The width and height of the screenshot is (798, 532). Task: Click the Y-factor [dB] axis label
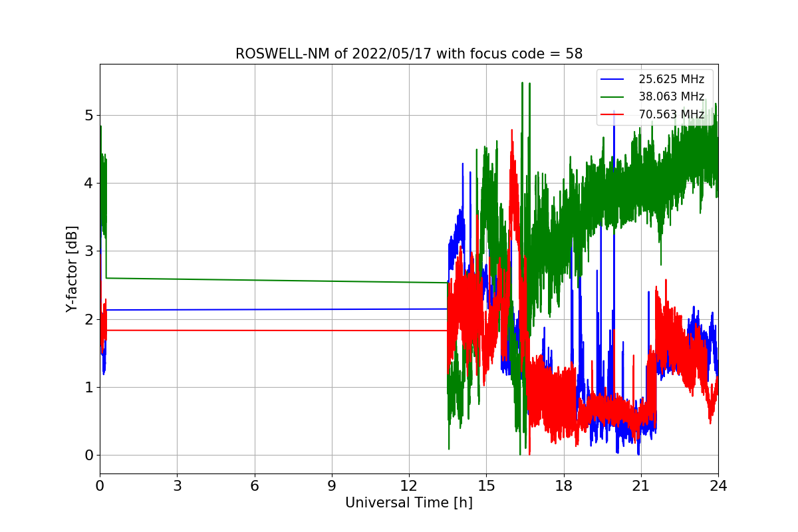(x=72, y=269)
